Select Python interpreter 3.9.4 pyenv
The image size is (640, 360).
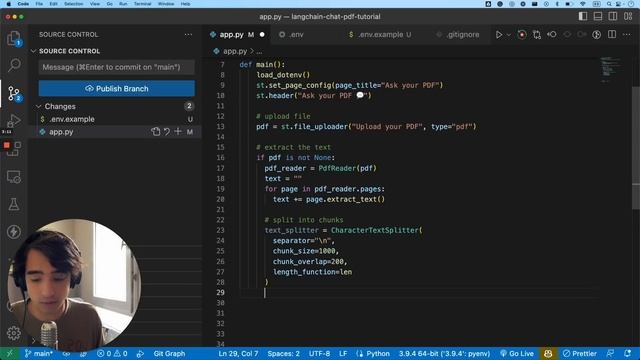pyautogui.click(x=444, y=353)
